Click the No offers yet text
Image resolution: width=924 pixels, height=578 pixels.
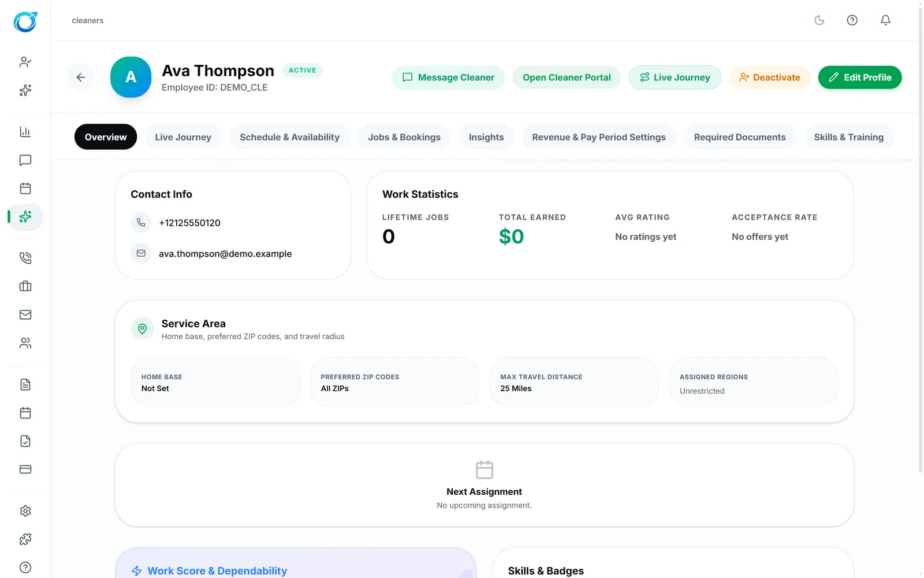coord(760,236)
